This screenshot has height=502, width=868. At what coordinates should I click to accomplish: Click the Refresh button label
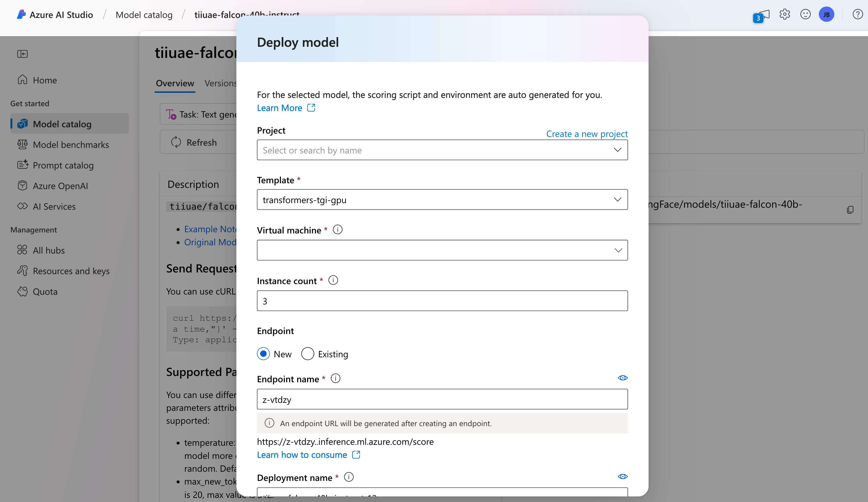pyautogui.click(x=201, y=142)
